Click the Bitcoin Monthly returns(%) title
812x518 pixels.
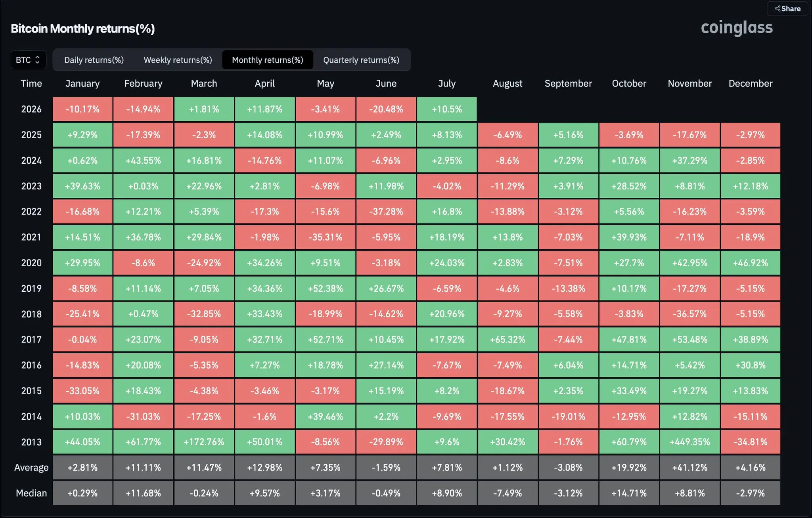click(x=83, y=29)
